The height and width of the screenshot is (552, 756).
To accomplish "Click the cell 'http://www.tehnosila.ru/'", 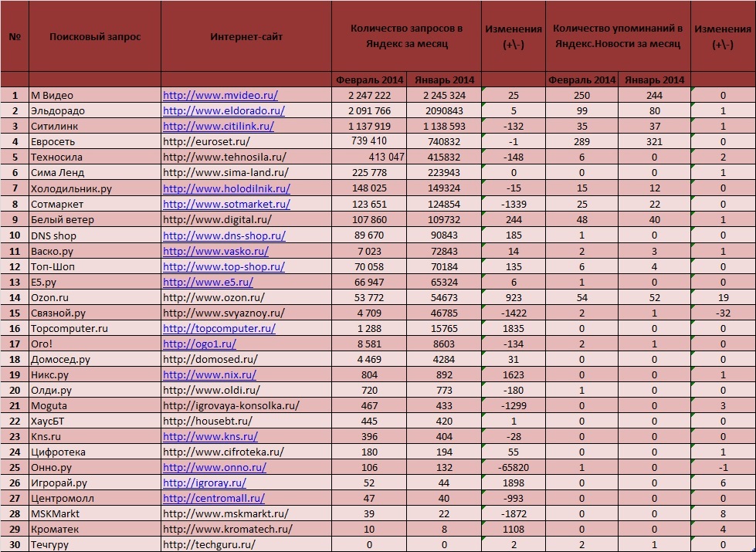I will click(x=246, y=157).
